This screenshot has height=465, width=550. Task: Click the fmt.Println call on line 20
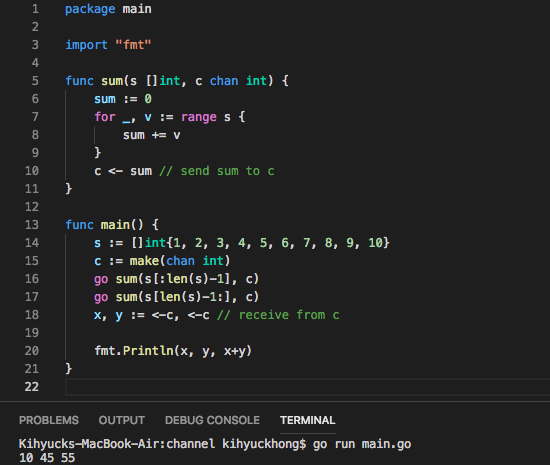pyautogui.click(x=173, y=351)
